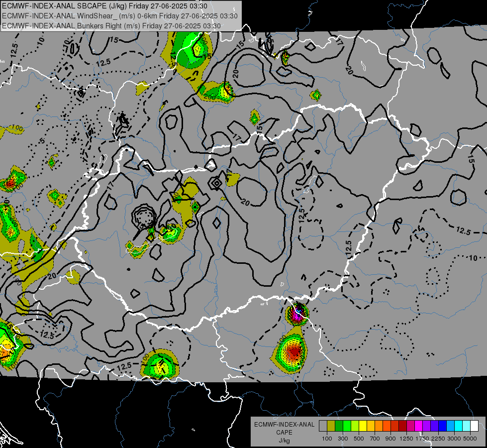
Task: Click the legend tick label 100
Action: tap(327, 439)
